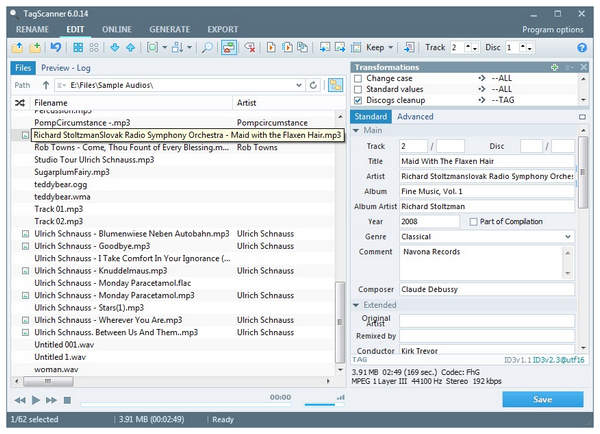Toggle the yellow folder tree icon by path
600x434 pixels.
coord(336,85)
